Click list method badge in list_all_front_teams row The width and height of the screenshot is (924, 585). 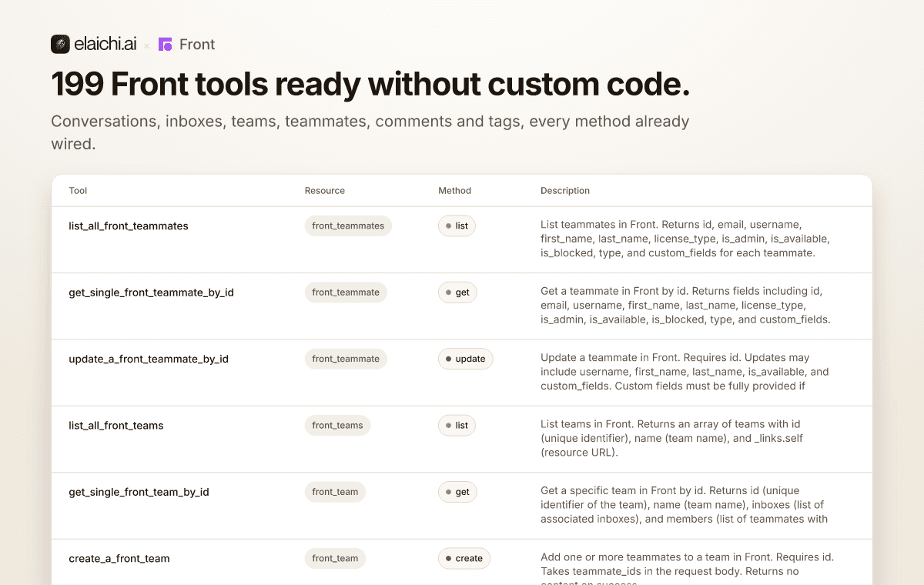(x=457, y=426)
